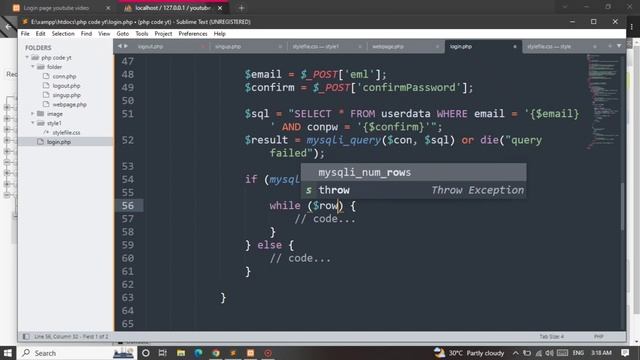Add new tab plus in Sublime tab bar

610,46
